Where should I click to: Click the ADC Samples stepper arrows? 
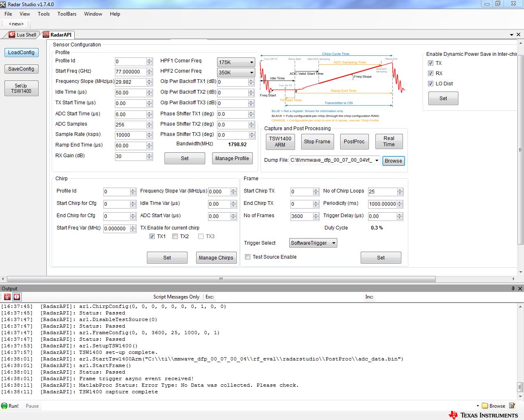click(149, 125)
